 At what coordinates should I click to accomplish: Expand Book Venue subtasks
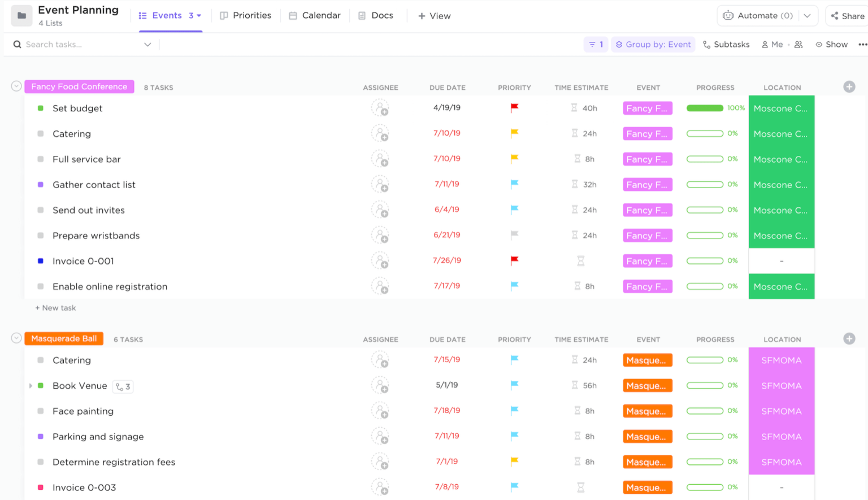click(31, 386)
